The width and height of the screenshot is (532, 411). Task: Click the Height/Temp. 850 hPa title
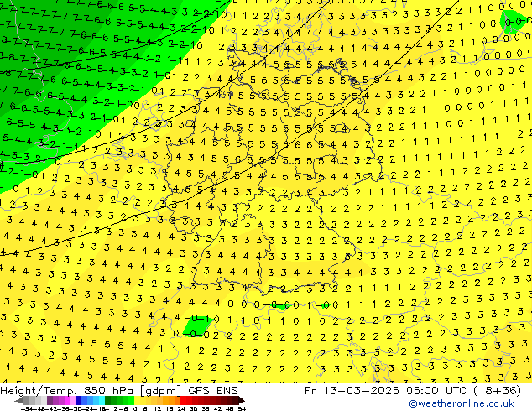tap(68, 391)
